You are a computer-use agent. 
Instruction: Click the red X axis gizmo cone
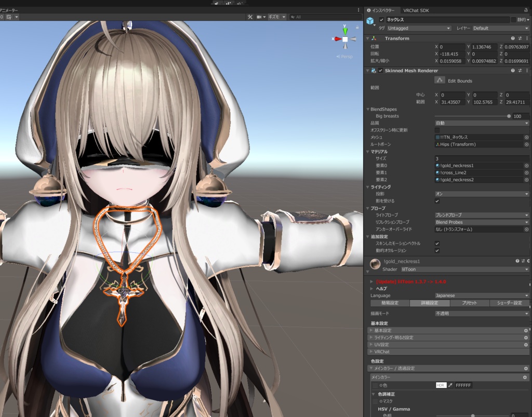tap(338, 39)
